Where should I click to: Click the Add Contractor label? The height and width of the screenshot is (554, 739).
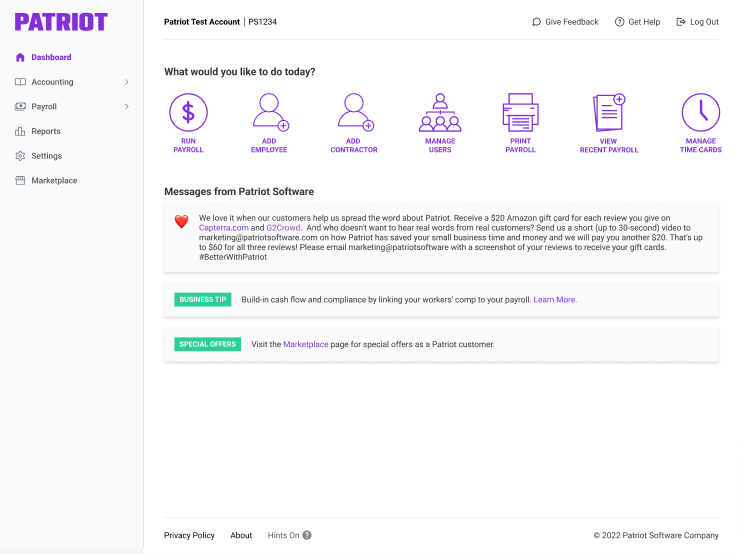tap(354, 145)
